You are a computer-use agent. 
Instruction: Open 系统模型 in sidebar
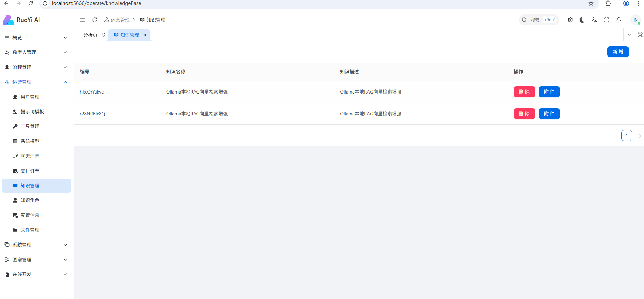[x=36, y=141]
